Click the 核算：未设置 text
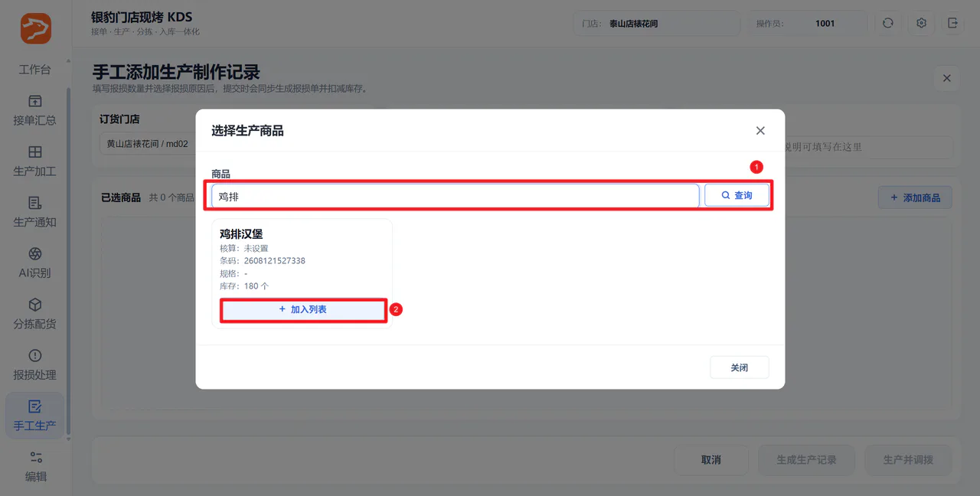Image resolution: width=980 pixels, height=496 pixels. point(244,249)
